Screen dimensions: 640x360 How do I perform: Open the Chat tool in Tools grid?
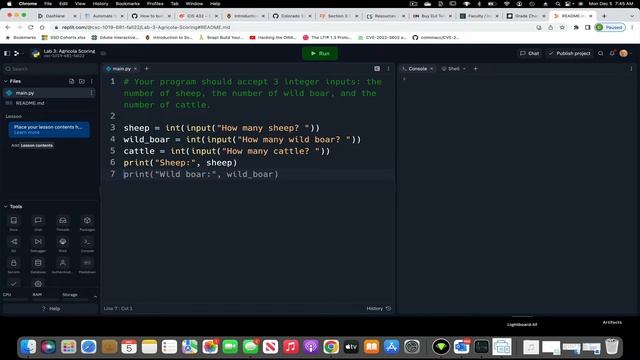(x=38, y=223)
